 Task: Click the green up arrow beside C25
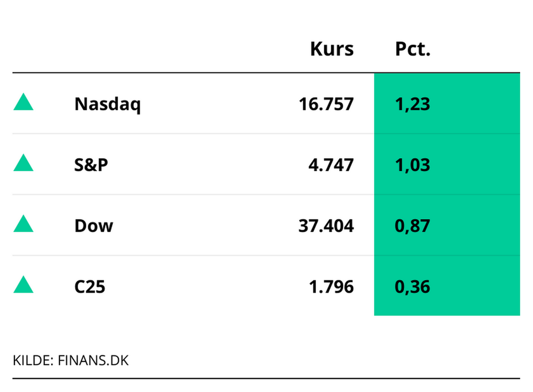(23, 286)
